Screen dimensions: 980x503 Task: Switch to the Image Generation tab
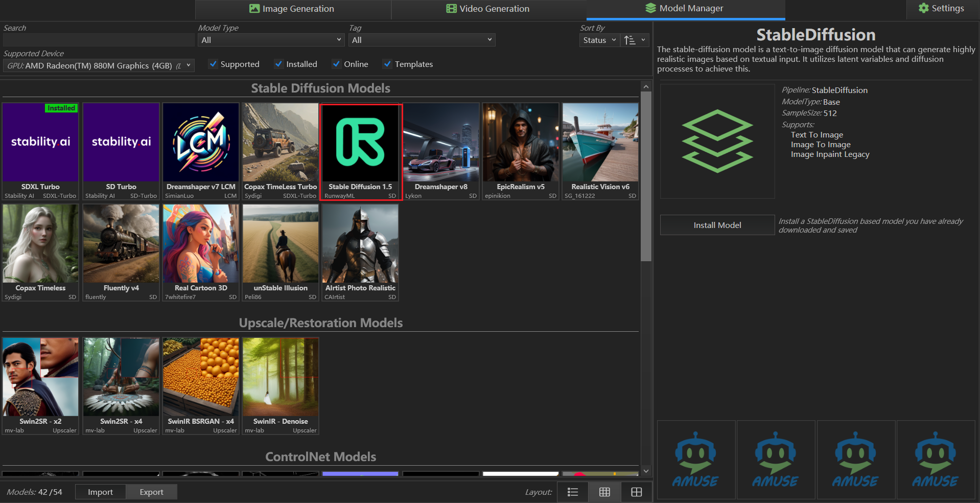[x=293, y=9]
